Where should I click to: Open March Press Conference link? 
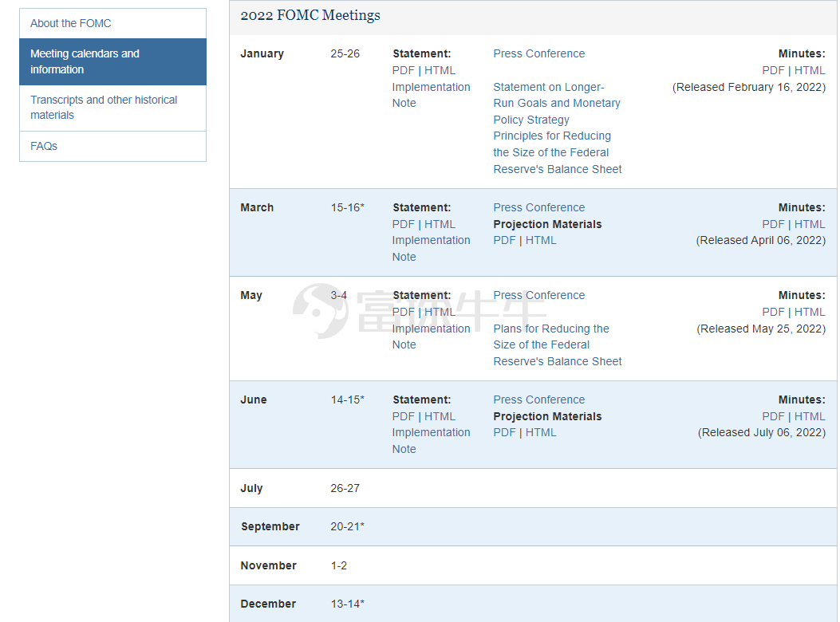point(539,207)
